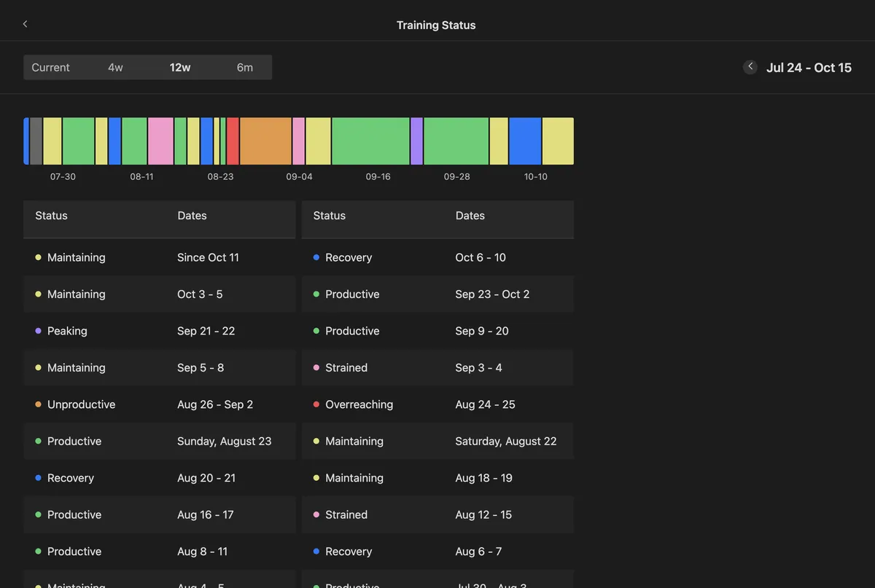Click the 'Sep 21 - 22' date cell

pyautogui.click(x=206, y=331)
